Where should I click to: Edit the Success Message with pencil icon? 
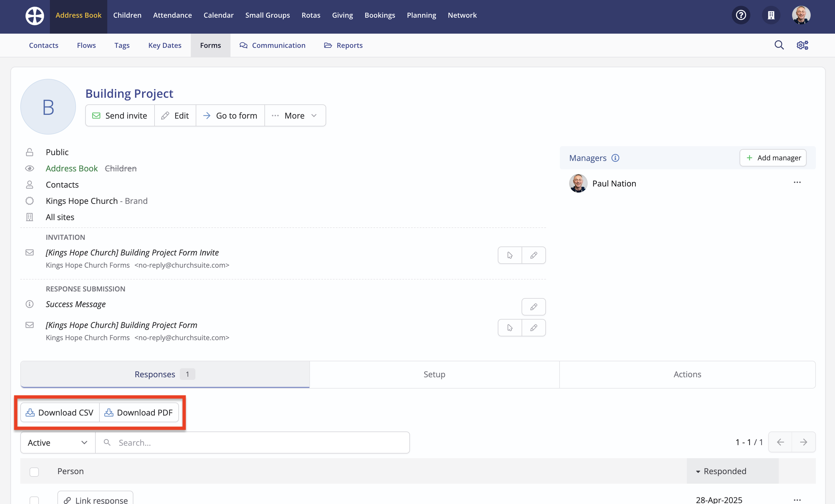pos(533,307)
